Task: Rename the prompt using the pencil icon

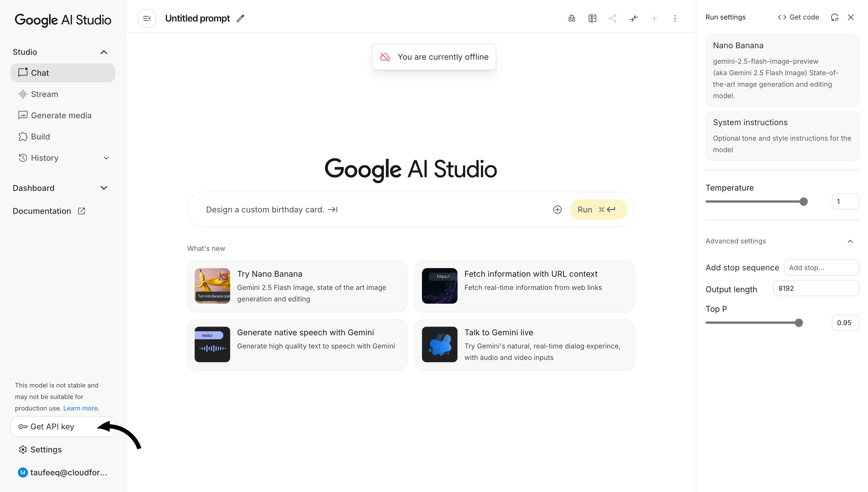Action: tap(240, 18)
